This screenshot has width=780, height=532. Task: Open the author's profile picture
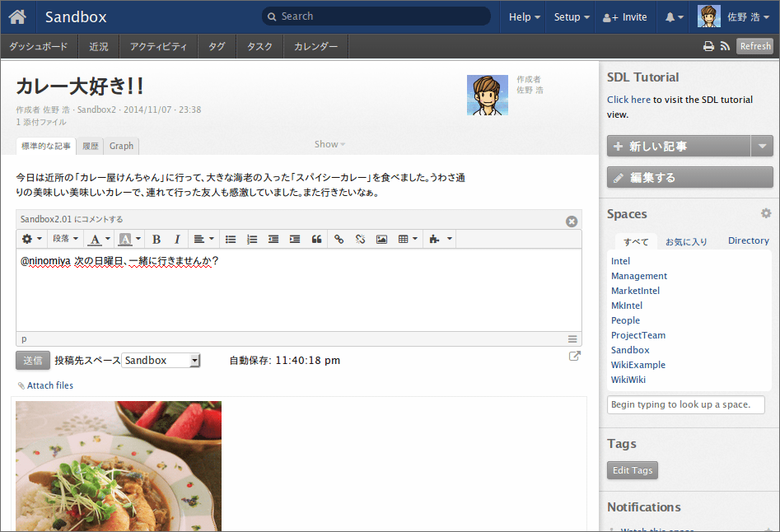488,95
